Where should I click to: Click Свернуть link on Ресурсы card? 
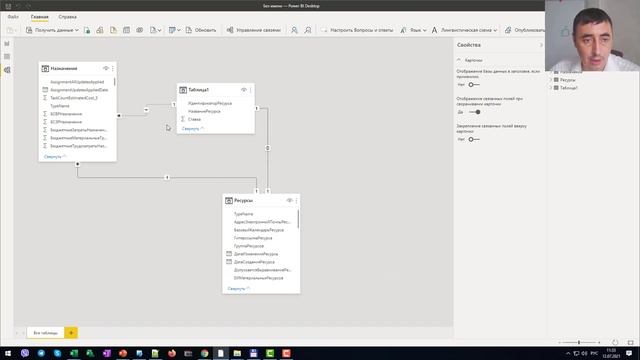(x=238, y=289)
